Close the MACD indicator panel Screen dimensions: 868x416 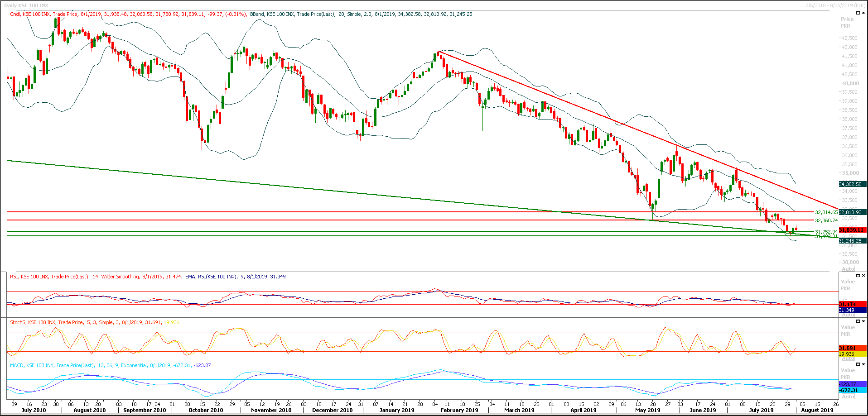tap(863, 364)
